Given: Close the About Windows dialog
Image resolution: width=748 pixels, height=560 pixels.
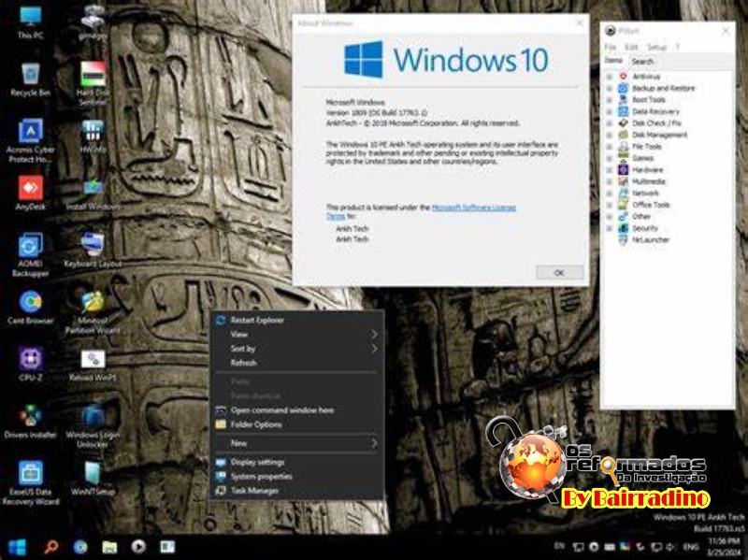Looking at the screenshot, I should coord(579,22).
